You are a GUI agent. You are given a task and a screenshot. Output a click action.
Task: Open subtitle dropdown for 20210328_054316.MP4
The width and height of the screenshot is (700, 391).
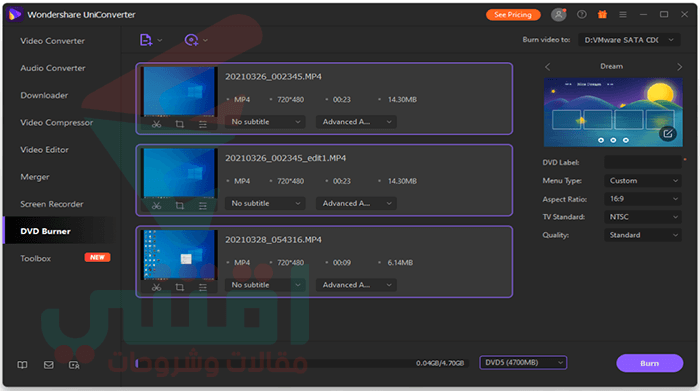click(265, 285)
